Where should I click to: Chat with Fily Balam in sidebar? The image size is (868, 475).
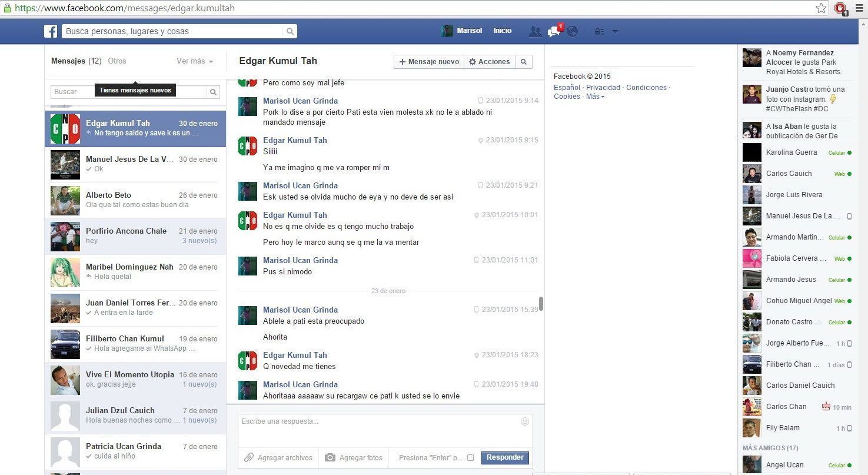click(798, 428)
